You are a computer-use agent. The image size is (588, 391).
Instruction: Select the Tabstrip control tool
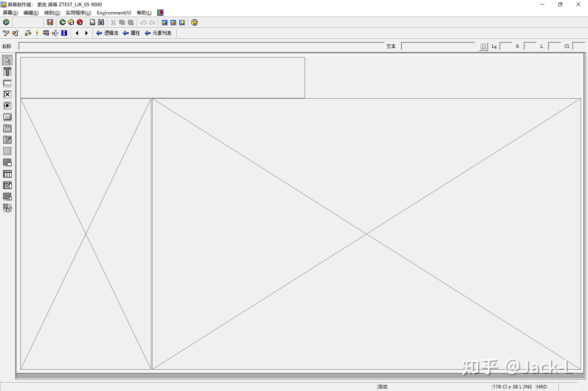pos(7,128)
